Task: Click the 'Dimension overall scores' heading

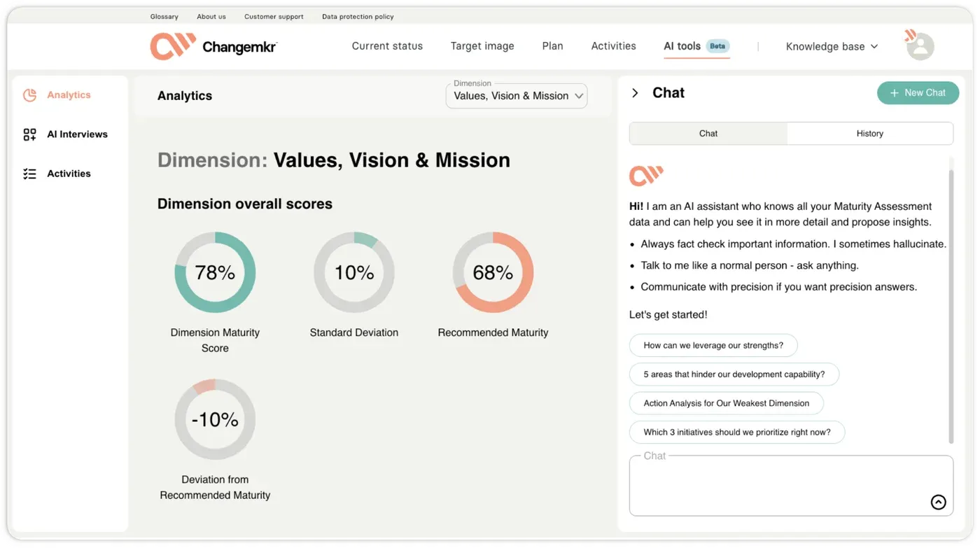Action: (x=245, y=204)
